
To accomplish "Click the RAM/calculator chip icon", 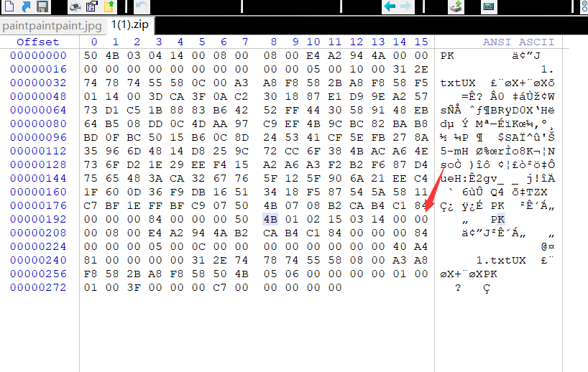I will pos(489,6).
